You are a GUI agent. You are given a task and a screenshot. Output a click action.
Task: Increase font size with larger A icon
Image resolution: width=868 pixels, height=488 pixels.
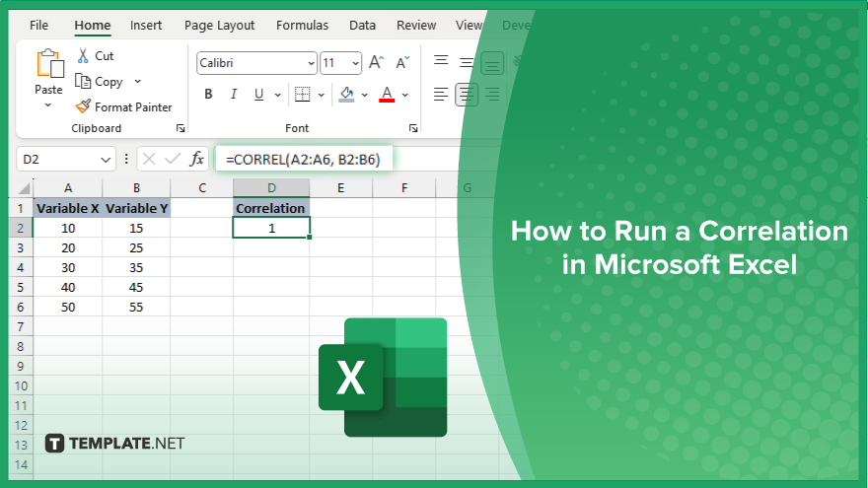pyautogui.click(x=377, y=62)
